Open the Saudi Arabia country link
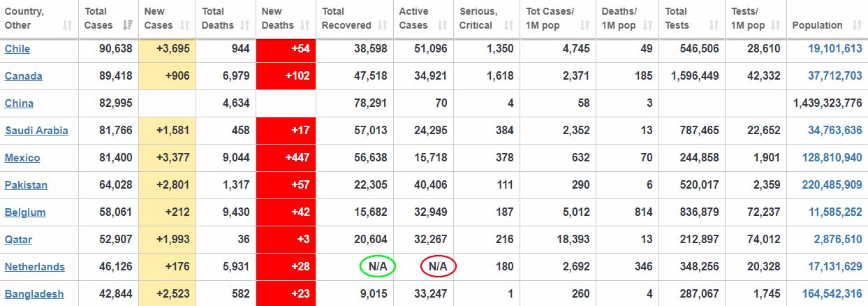 [x=36, y=131]
